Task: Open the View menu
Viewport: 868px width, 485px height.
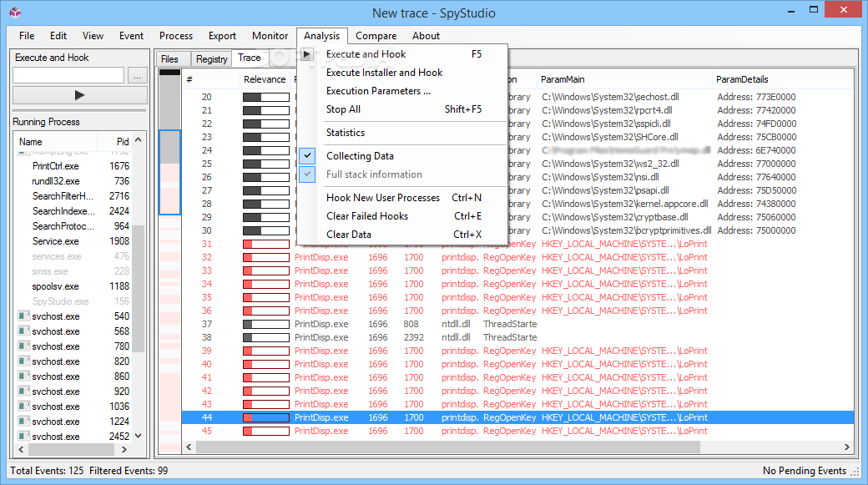Action: coord(93,36)
